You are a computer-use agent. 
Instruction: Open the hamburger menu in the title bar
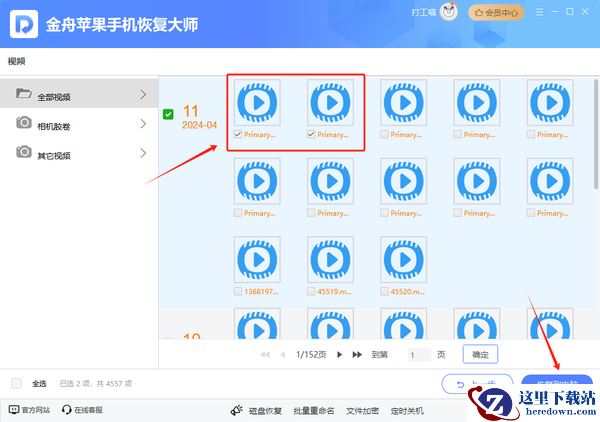point(539,12)
